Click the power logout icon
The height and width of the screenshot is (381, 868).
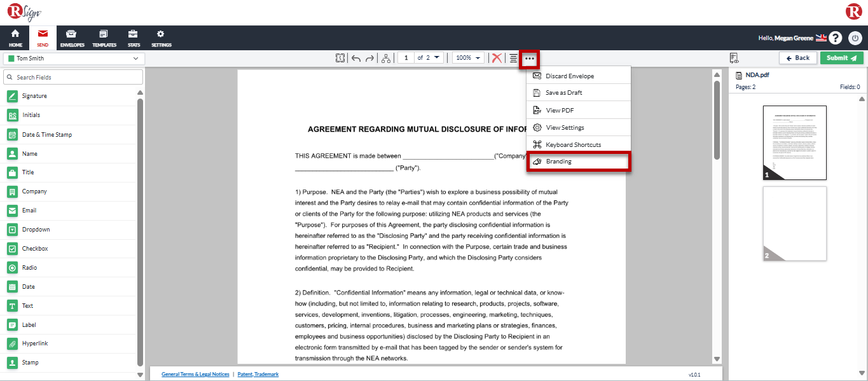[855, 38]
